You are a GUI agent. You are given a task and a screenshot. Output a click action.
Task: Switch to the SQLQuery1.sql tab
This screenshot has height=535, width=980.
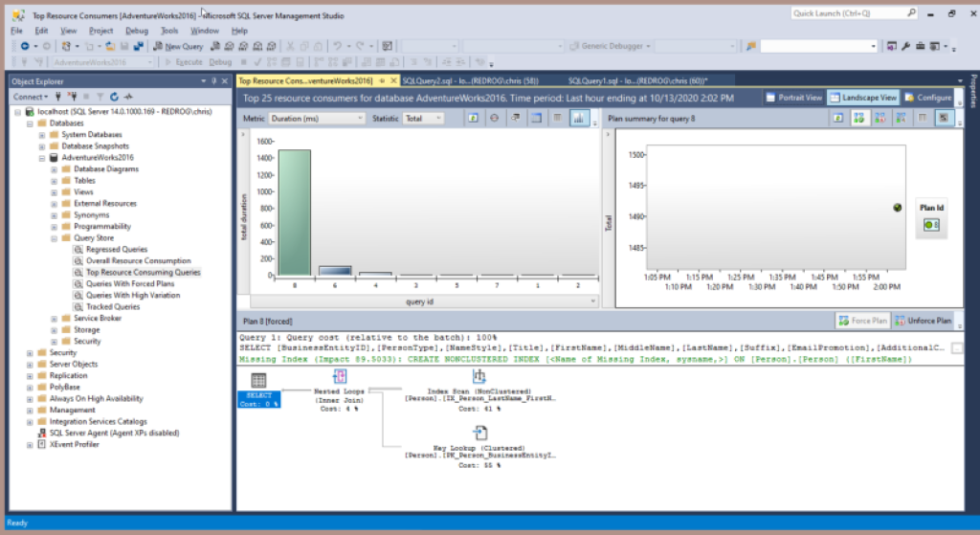point(637,80)
